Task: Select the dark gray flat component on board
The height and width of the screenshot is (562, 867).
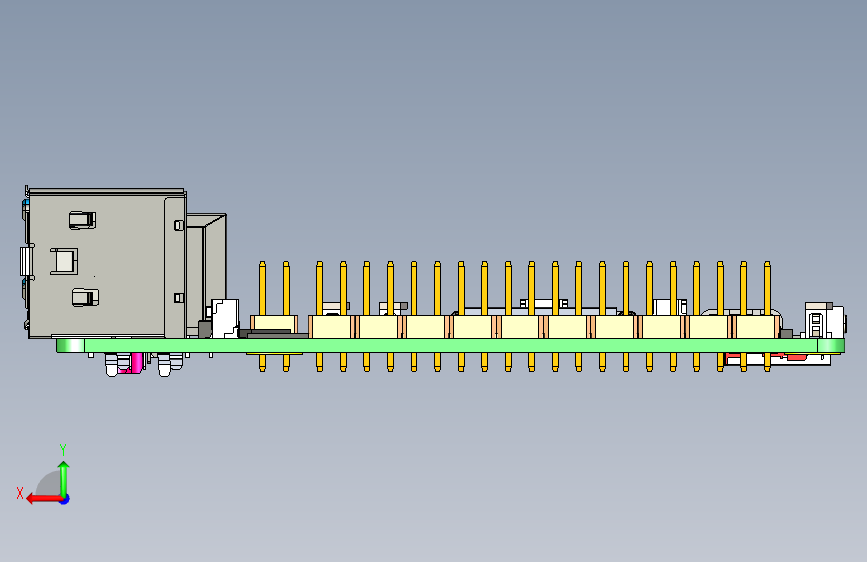Action: pos(272,334)
